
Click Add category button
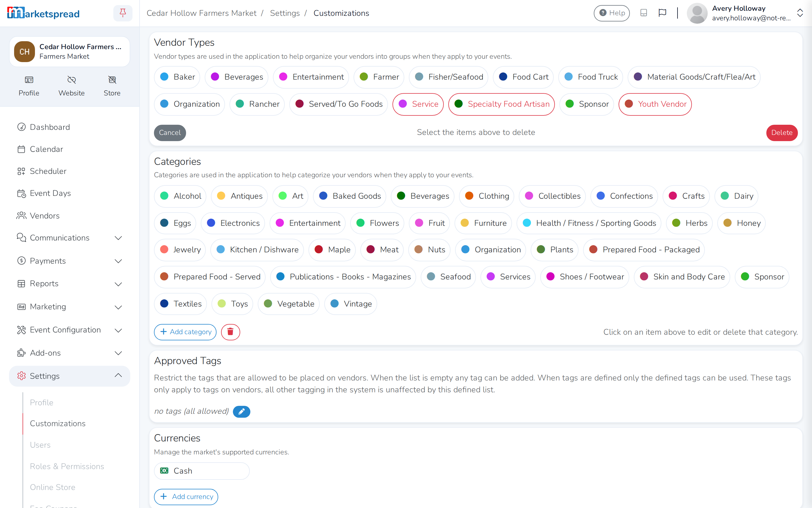[x=185, y=332]
